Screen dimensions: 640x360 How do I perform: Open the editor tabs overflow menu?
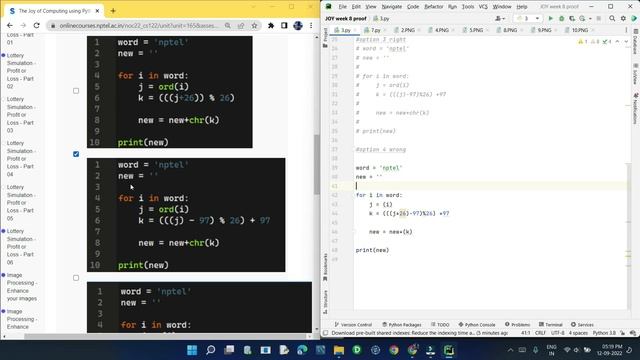(x=626, y=30)
